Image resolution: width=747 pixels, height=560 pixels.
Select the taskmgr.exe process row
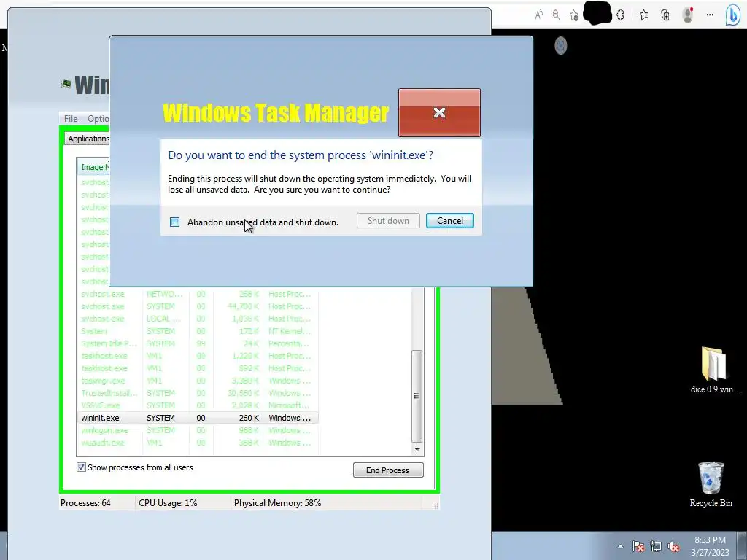(197, 381)
